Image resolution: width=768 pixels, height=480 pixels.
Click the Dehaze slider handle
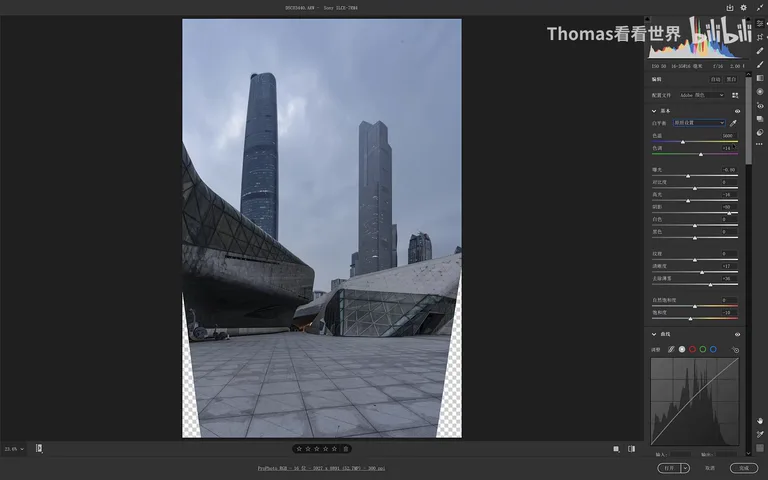tap(710, 285)
